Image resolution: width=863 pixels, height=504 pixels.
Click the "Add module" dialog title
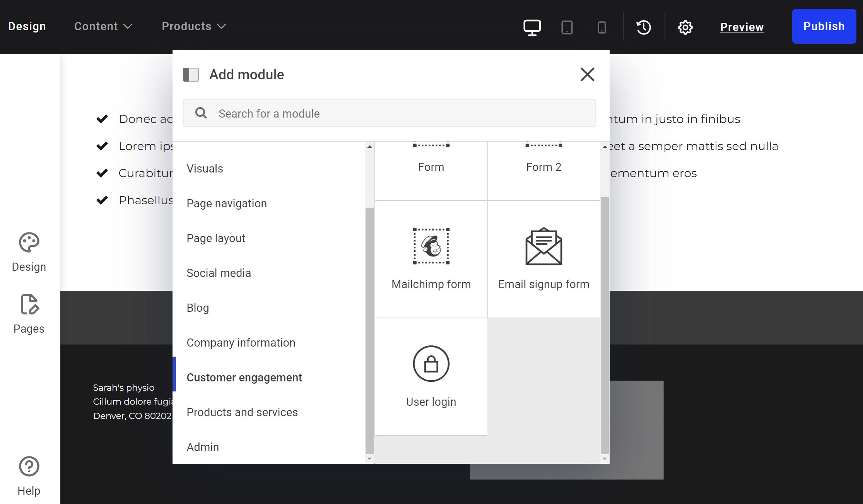[x=247, y=75]
